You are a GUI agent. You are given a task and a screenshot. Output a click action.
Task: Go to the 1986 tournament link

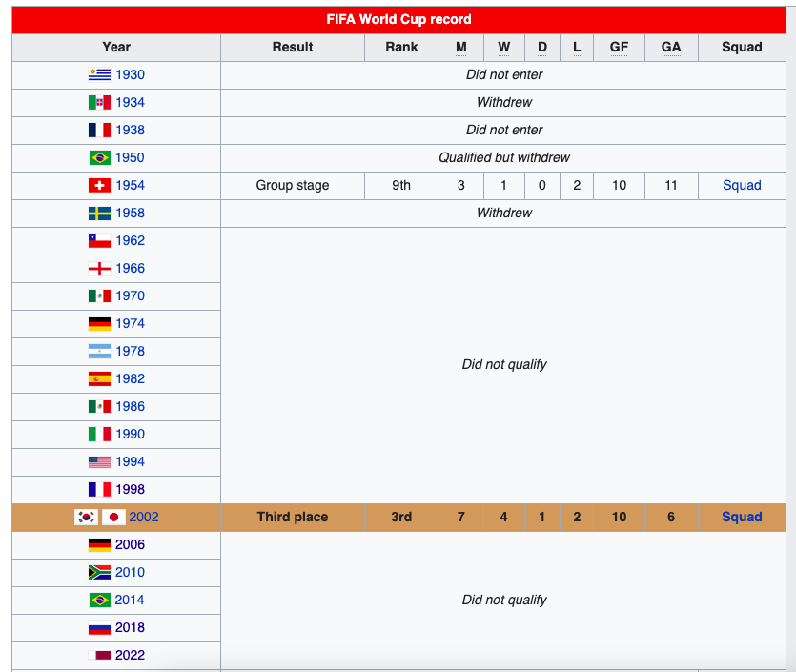point(130,407)
